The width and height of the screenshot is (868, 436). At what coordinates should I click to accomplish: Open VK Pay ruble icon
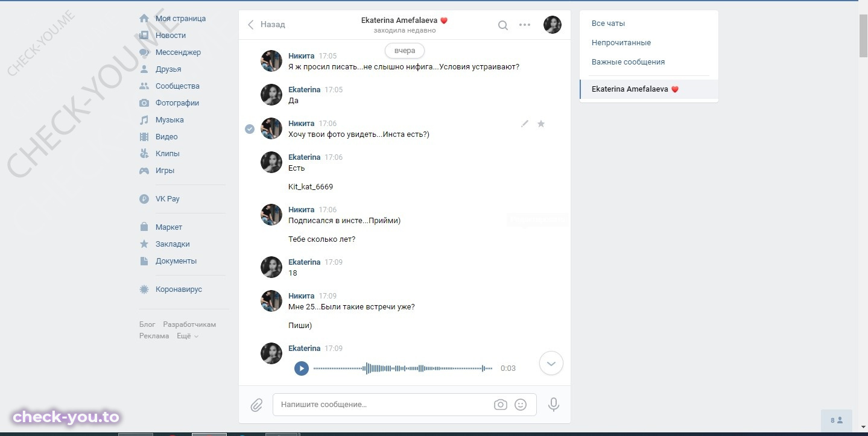coord(144,199)
